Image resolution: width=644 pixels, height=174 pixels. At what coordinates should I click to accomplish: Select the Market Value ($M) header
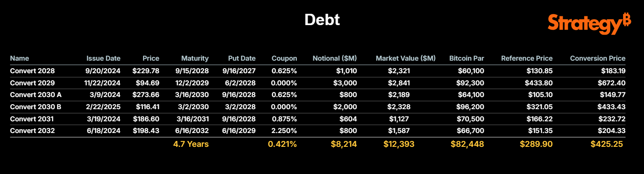pyautogui.click(x=405, y=59)
